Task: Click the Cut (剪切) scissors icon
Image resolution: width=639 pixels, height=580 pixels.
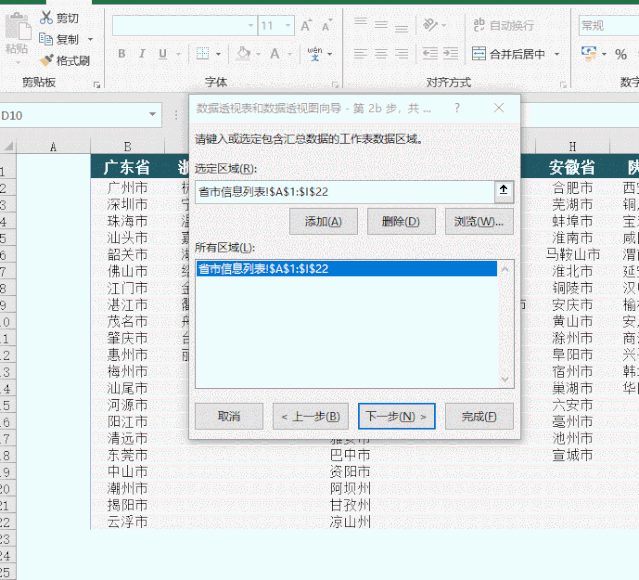Action: (46, 18)
